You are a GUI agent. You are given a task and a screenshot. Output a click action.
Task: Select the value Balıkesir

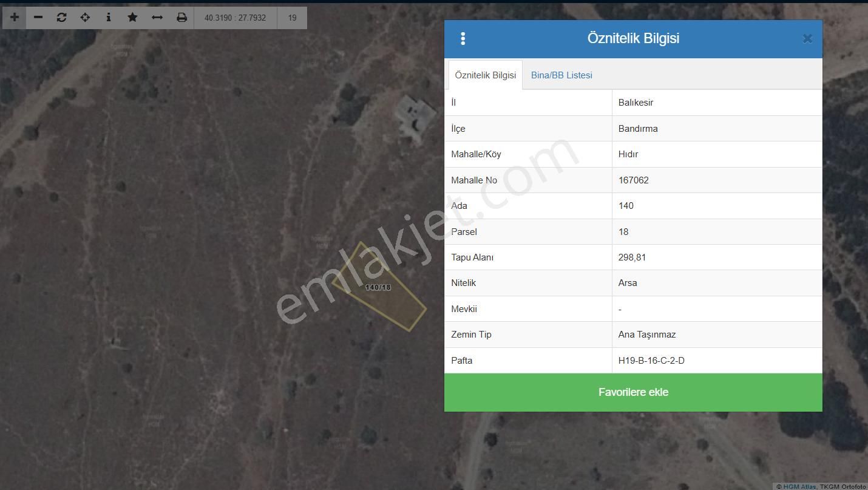pyautogui.click(x=636, y=103)
